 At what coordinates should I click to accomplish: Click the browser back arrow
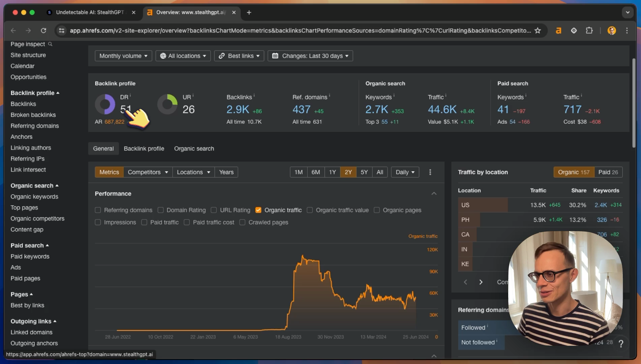tap(13, 31)
